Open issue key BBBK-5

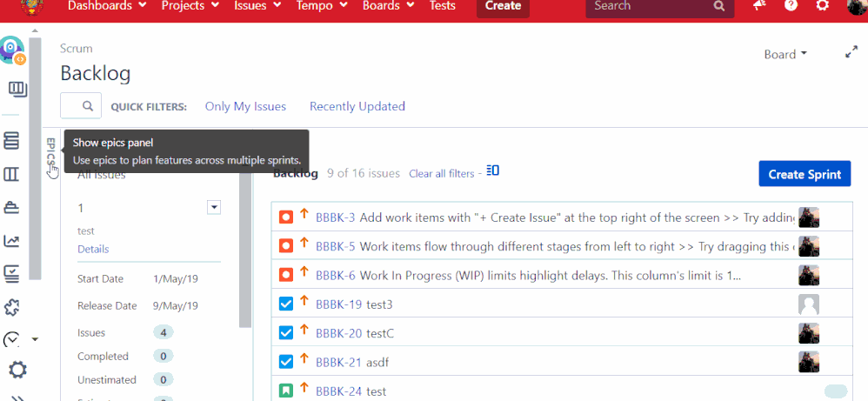(336, 246)
